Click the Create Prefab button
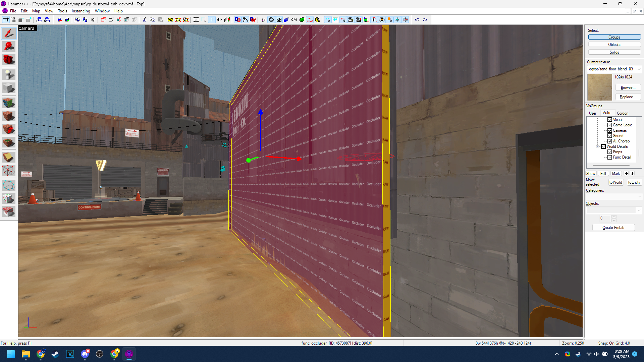This screenshot has width=644, height=362. (613, 227)
